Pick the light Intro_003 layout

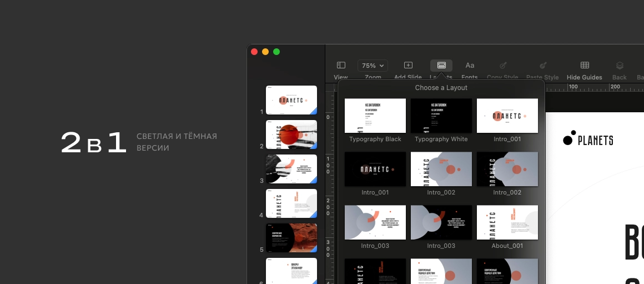point(375,222)
